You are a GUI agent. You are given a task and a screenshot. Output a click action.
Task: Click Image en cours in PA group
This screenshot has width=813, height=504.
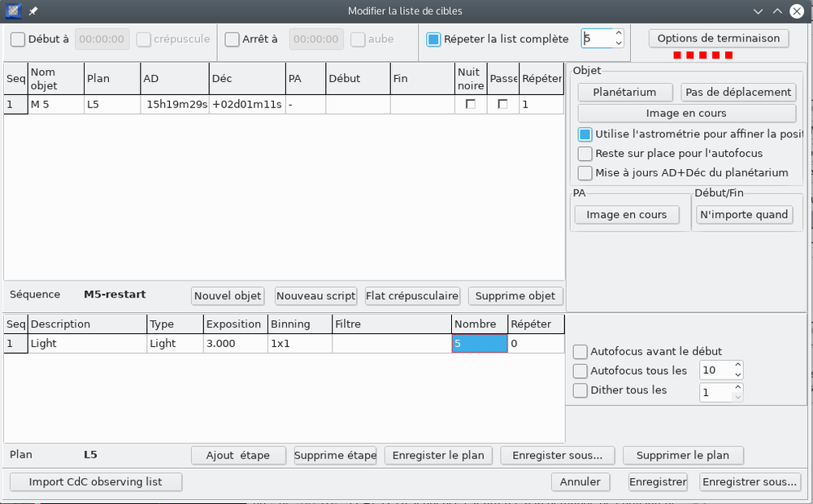point(627,215)
